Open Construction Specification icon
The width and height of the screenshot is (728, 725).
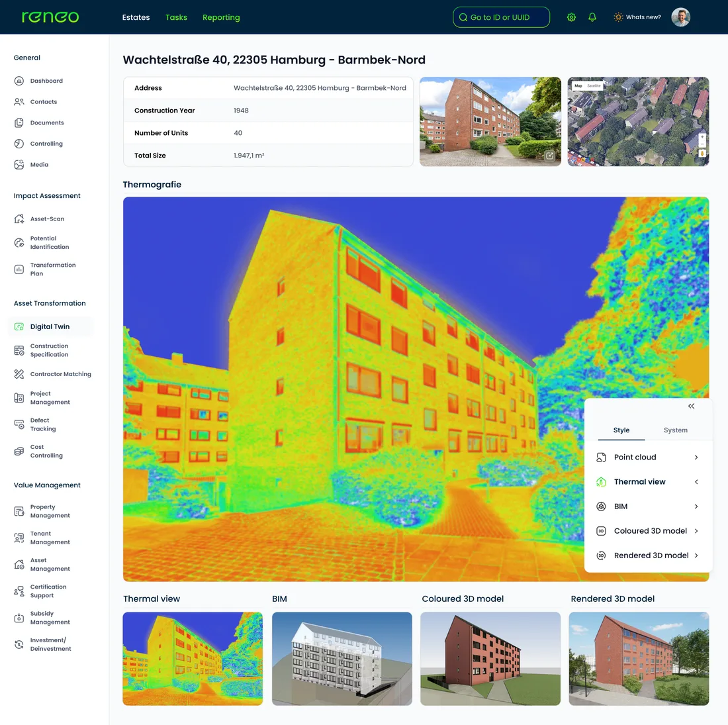coord(19,350)
